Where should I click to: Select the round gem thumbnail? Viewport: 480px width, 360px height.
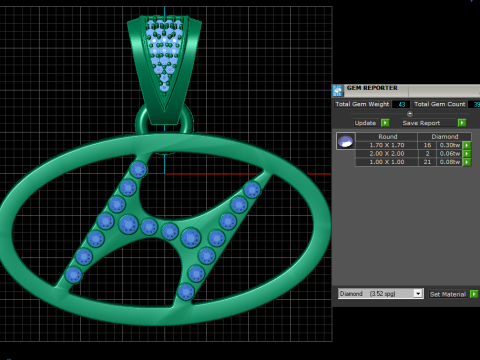point(346,141)
